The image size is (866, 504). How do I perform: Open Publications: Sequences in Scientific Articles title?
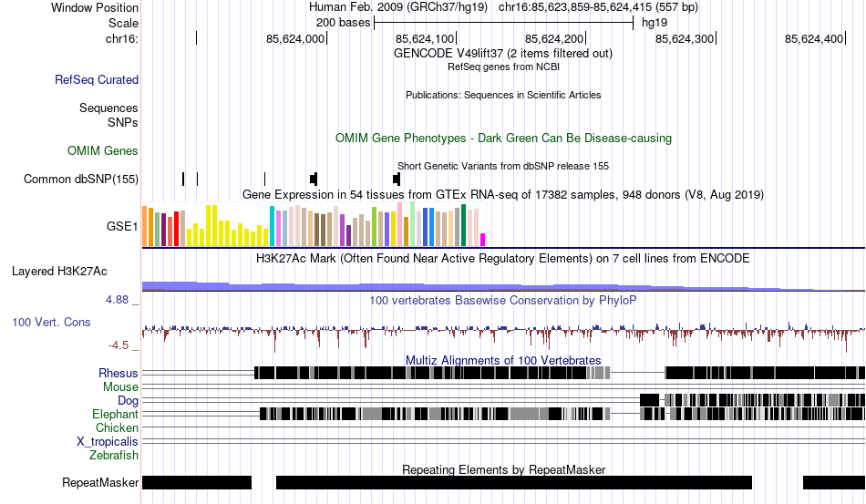(x=503, y=95)
